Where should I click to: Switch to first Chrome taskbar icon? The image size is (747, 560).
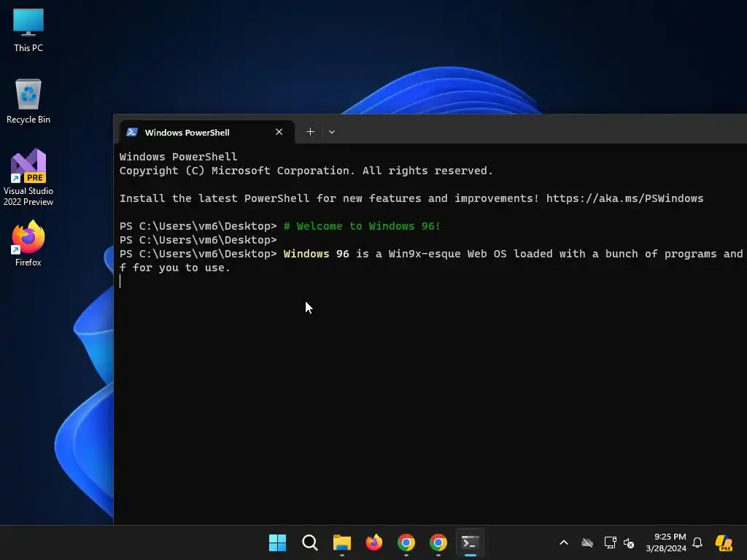point(406,542)
